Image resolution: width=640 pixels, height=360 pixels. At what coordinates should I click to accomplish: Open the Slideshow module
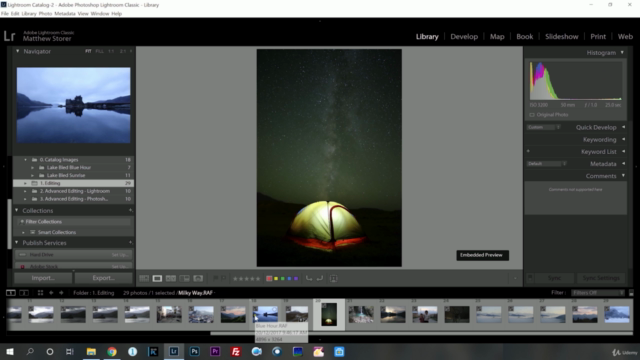(562, 36)
